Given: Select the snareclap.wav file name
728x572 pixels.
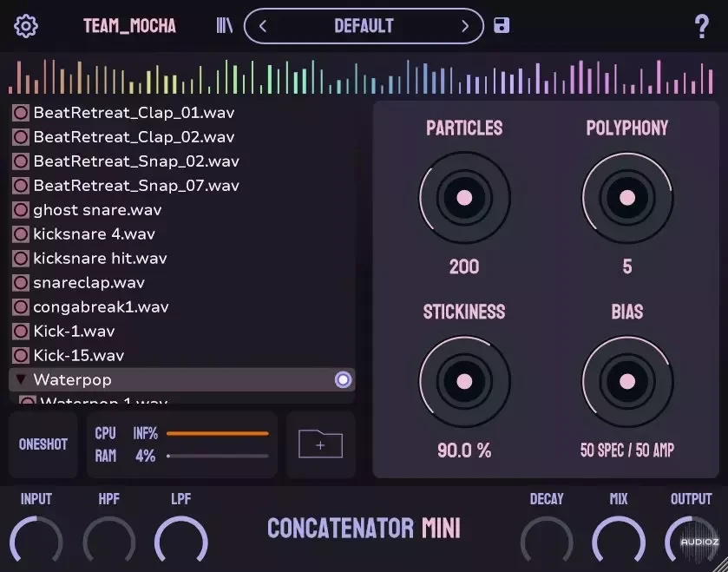Looking at the screenshot, I should 89,283.
